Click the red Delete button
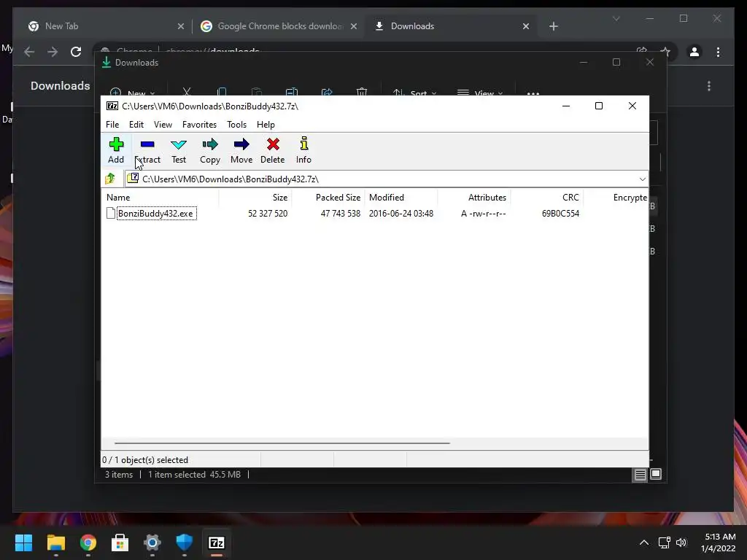The width and height of the screenshot is (747, 560). tap(273, 150)
